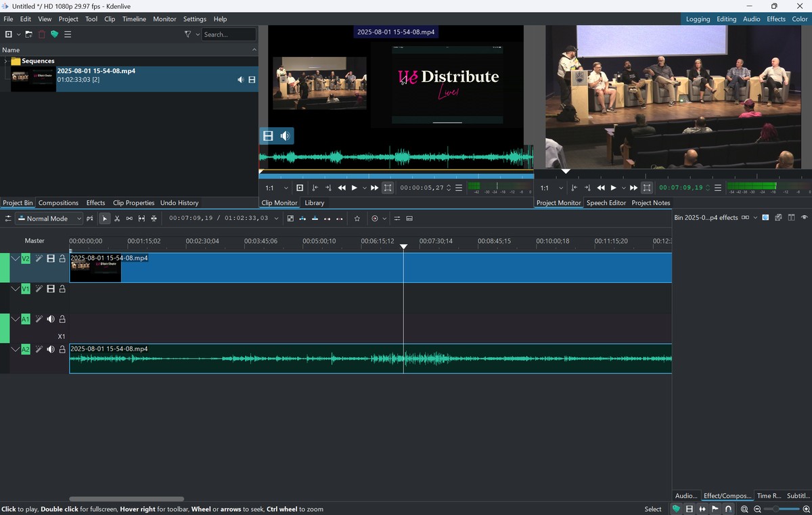
Task: Open the Normal Mode edit mode dropdown
Action: [49, 219]
